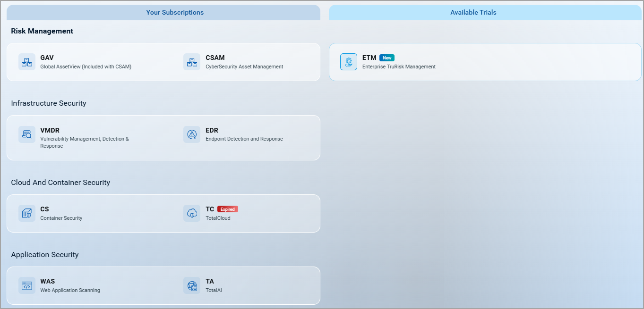Screen dimensions: 644x309
Task: Click the TC TotalCloud cloud icon
Action: pos(192,213)
